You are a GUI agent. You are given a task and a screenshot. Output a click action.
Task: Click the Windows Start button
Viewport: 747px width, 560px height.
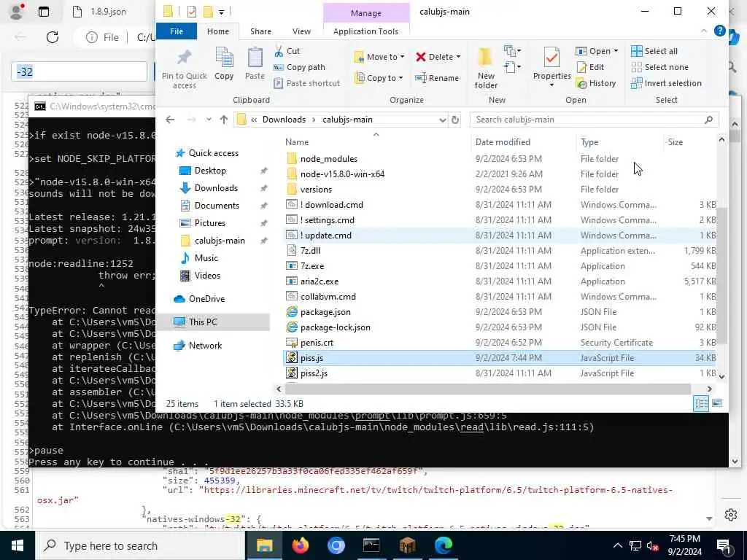[18, 545]
